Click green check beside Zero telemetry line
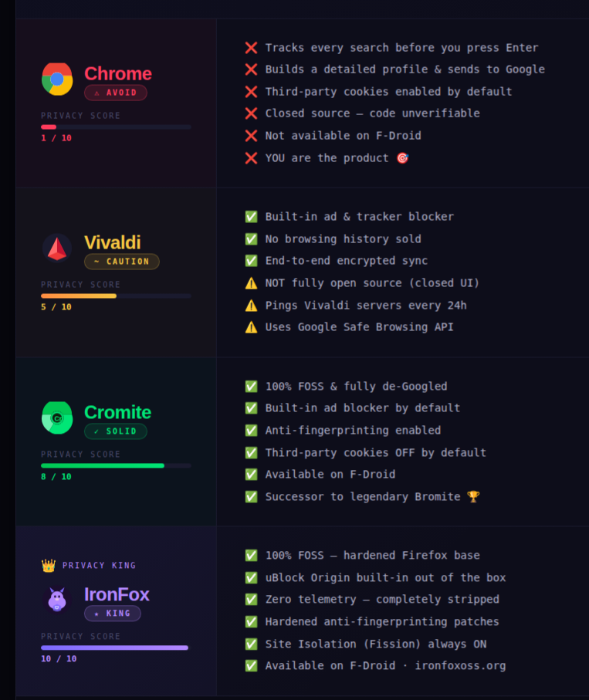This screenshot has height=700, width=589. click(x=251, y=600)
